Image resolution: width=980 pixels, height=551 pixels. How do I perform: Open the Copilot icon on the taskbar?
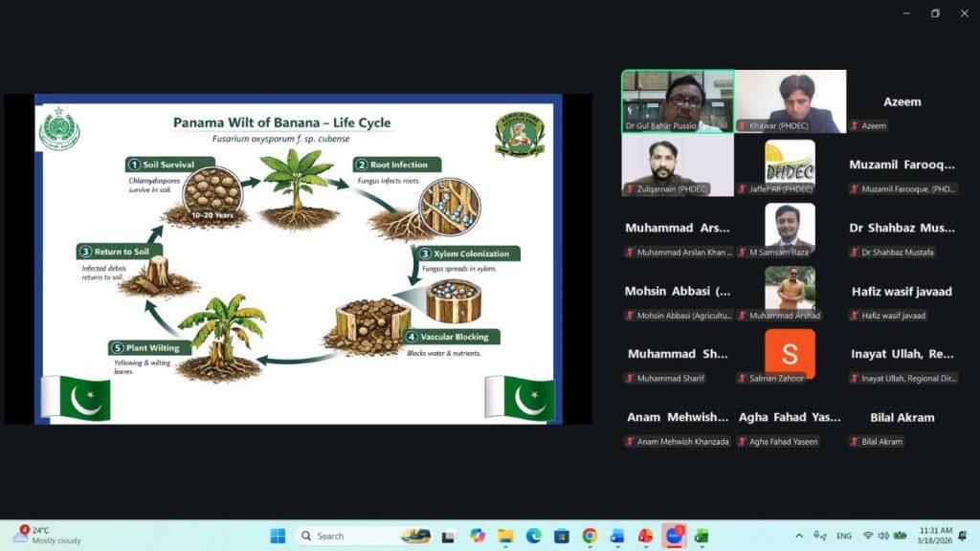(x=478, y=536)
